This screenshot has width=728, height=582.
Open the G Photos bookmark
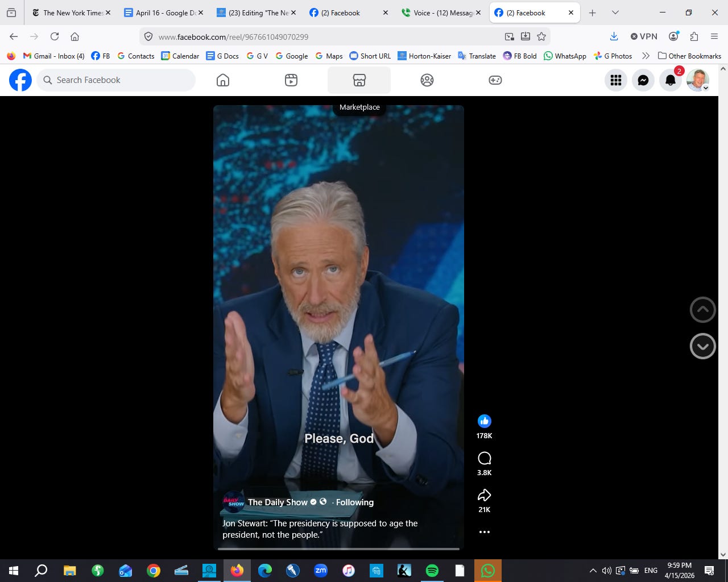click(613, 56)
